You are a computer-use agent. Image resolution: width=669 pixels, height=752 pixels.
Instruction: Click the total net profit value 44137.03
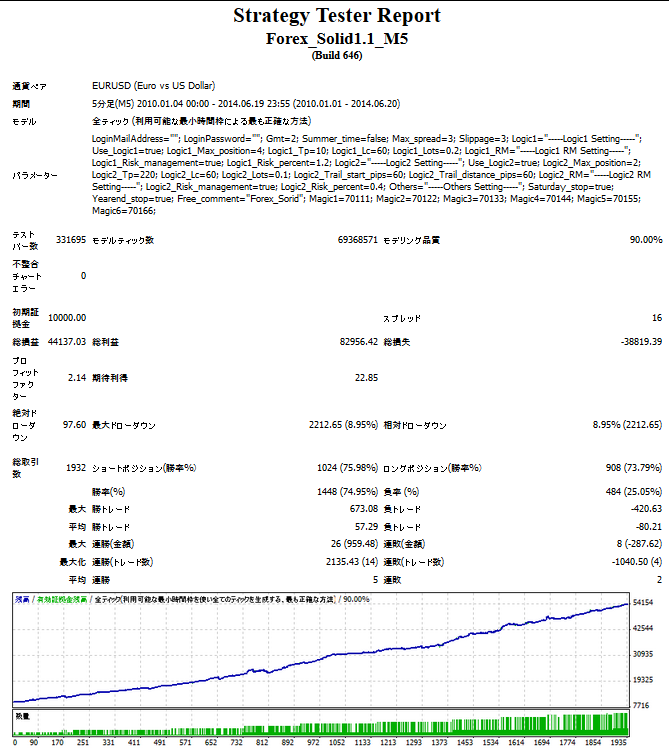click(67, 341)
